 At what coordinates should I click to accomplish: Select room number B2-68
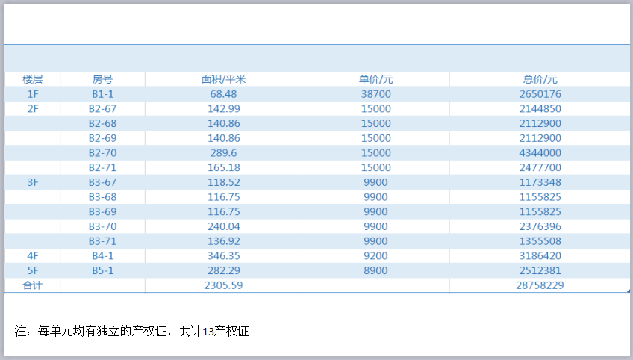tap(103, 123)
